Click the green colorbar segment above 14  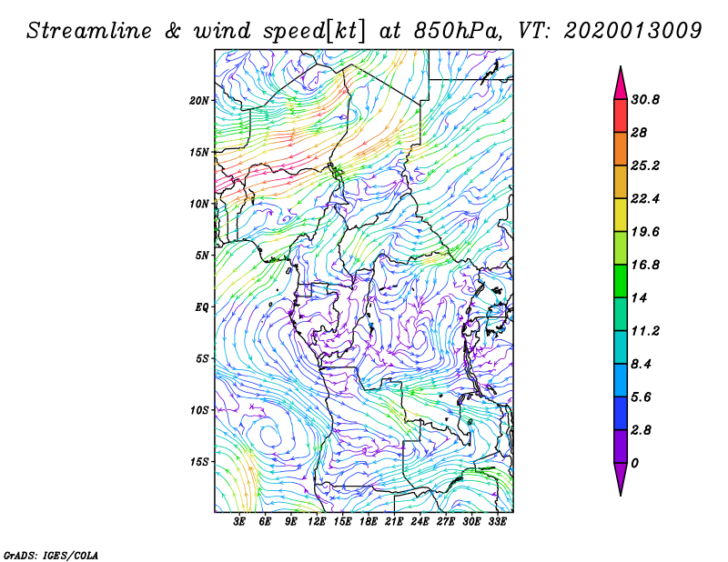(621, 280)
